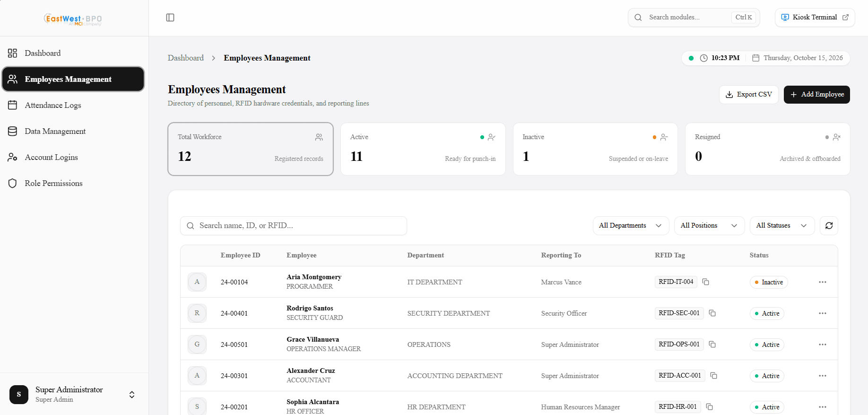Open Account Logins page

pyautogui.click(x=73, y=157)
